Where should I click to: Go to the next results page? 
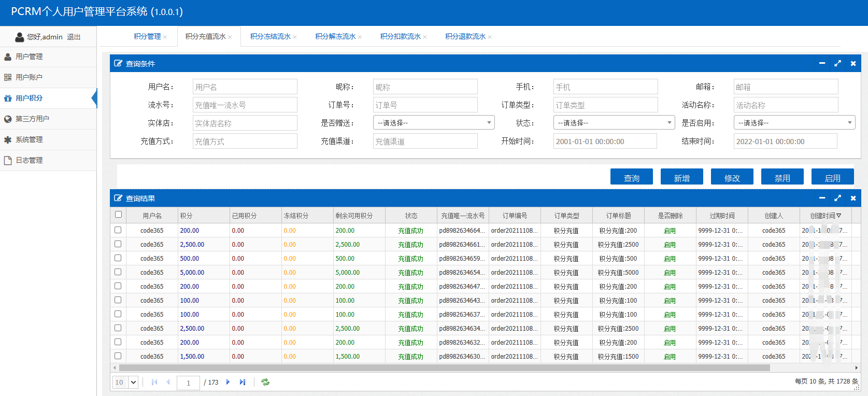(x=228, y=382)
